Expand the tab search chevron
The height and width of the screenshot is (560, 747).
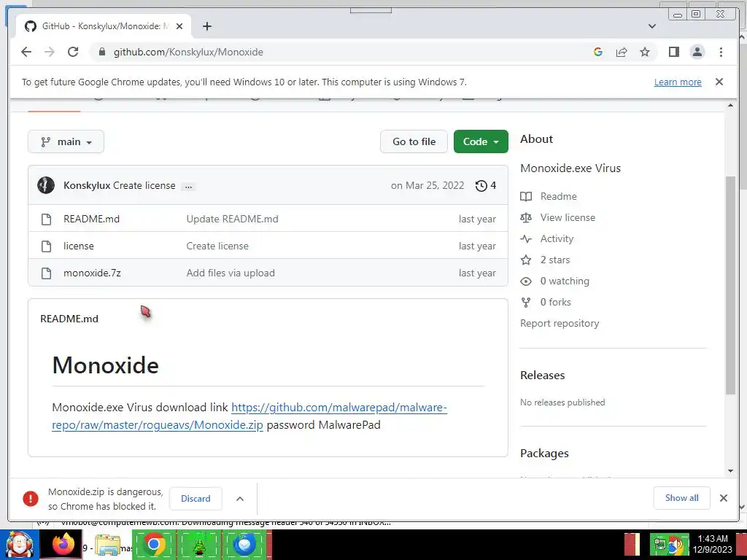651,26
